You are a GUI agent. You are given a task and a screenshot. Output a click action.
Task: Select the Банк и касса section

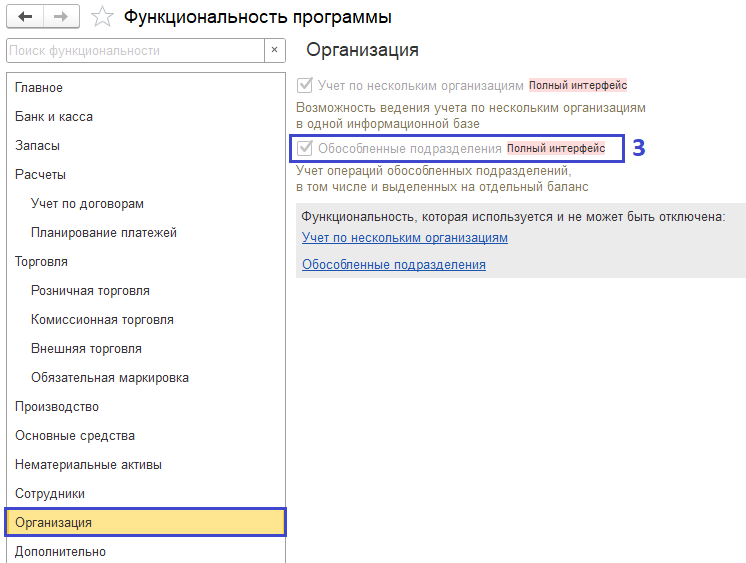pos(54,117)
